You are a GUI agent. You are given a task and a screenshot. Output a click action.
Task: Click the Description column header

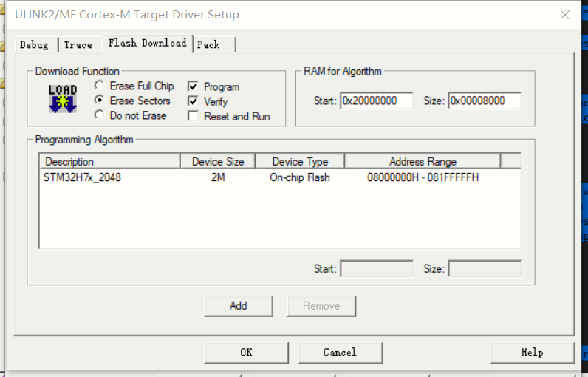110,162
